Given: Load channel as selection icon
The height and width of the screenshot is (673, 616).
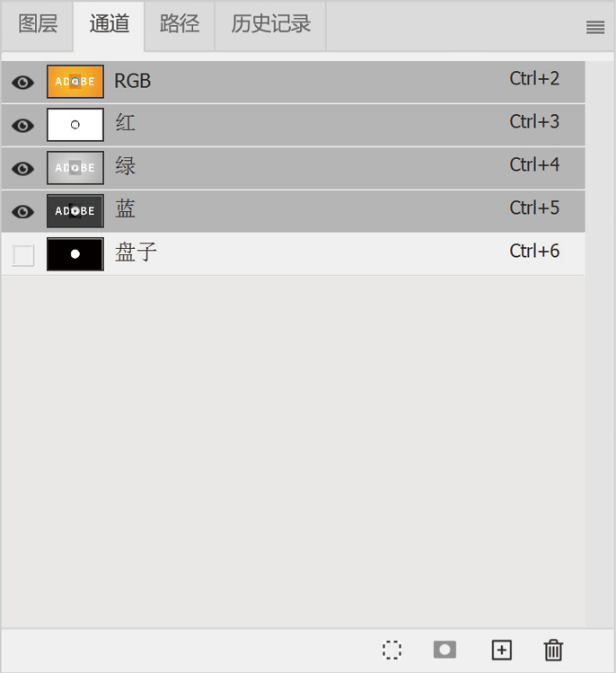Looking at the screenshot, I should point(392,650).
